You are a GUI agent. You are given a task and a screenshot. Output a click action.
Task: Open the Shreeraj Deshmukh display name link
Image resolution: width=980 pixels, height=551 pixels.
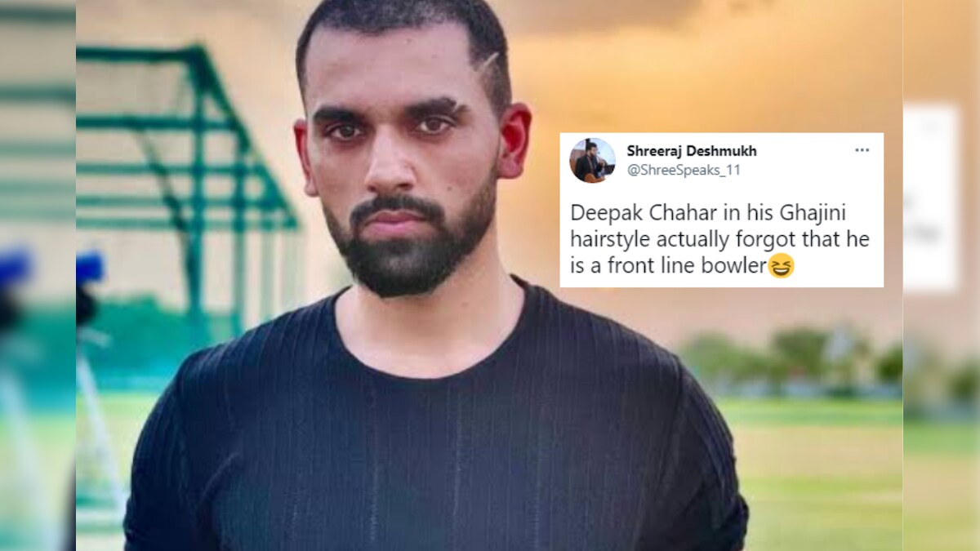pos(691,151)
